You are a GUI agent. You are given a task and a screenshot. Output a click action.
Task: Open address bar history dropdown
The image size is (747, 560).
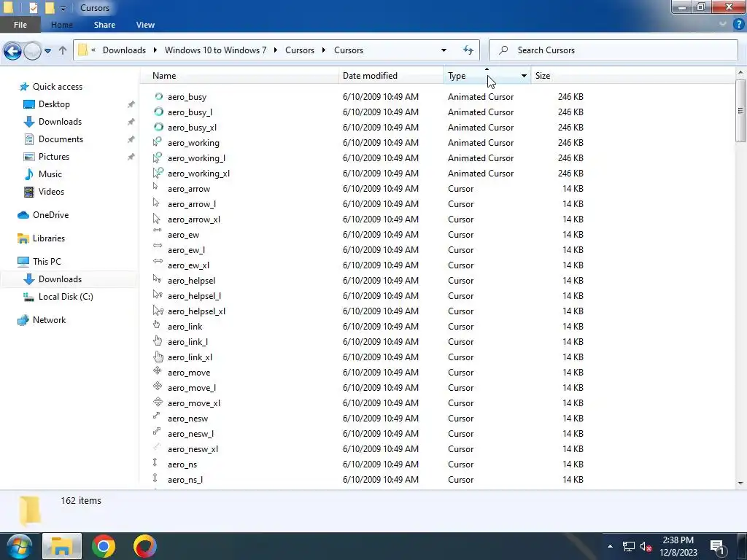444,50
